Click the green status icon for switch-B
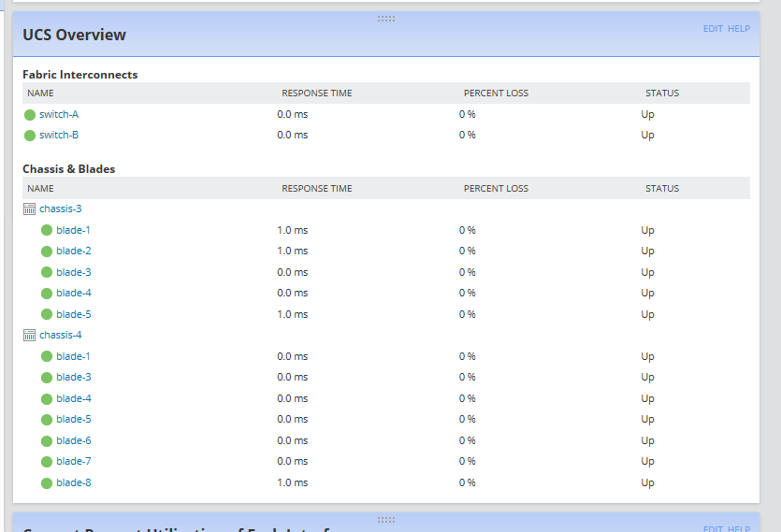 (x=30, y=136)
